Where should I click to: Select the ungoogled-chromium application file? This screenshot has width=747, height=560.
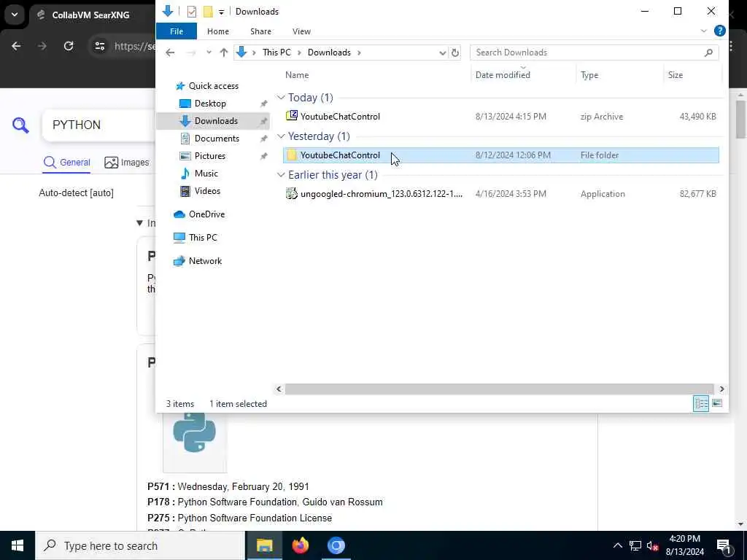click(500, 194)
